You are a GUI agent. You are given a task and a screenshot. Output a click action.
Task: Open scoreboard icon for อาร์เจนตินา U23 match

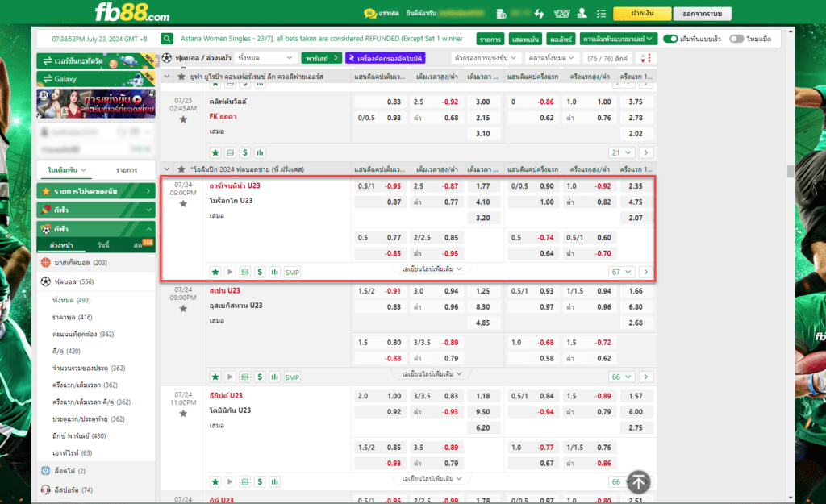click(x=245, y=272)
